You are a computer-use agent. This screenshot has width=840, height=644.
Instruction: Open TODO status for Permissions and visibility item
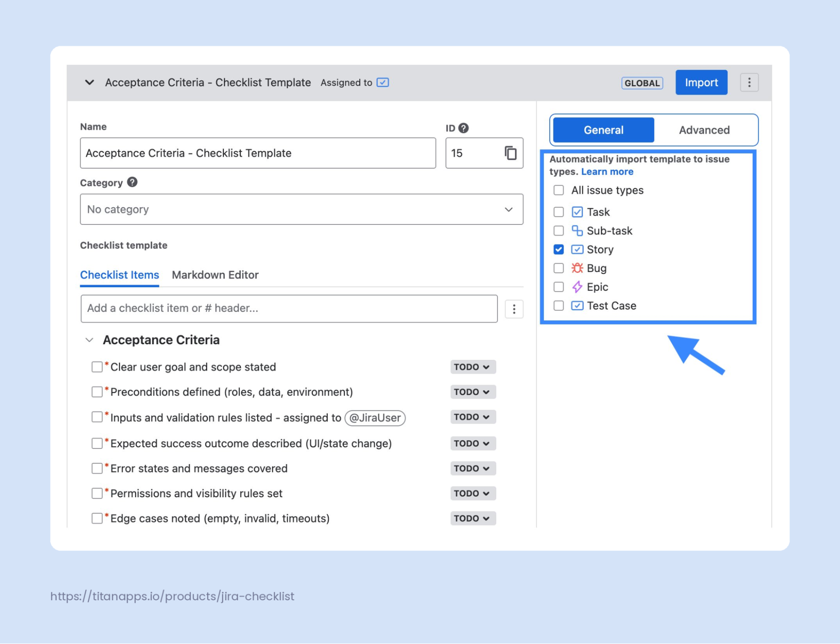coord(473,493)
